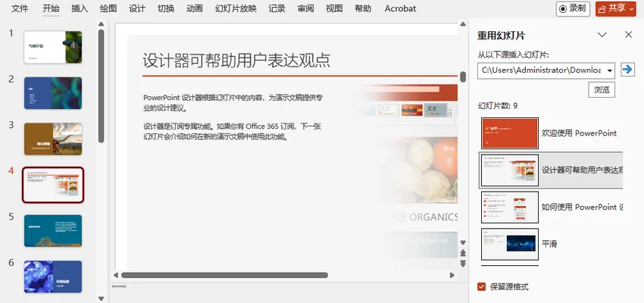Open the 记录 ribbon tab

click(277, 8)
